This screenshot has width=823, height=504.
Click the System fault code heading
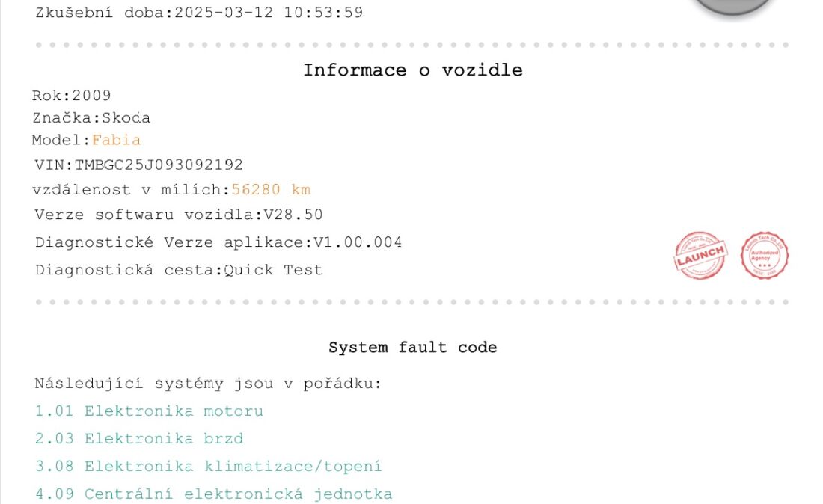(x=412, y=347)
